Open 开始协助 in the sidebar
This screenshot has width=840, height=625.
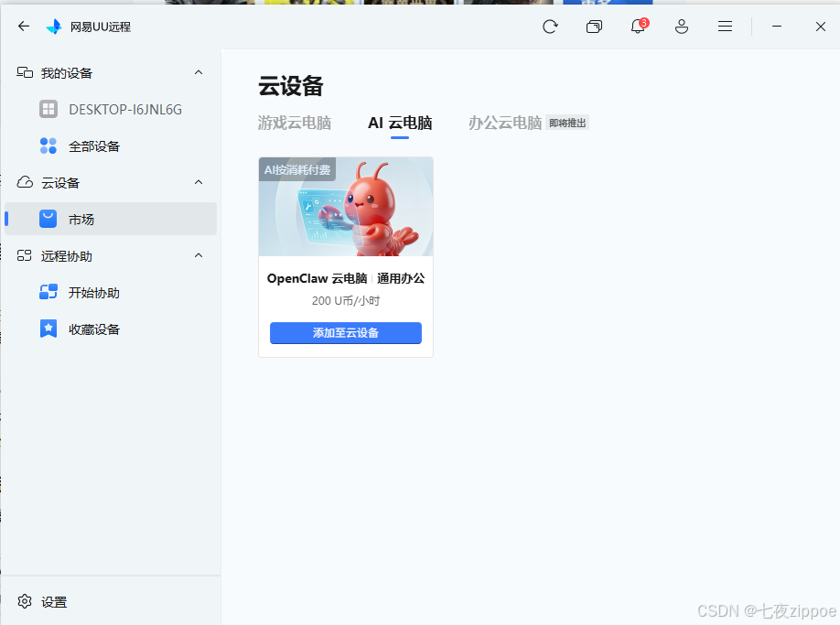pyautogui.click(x=111, y=292)
